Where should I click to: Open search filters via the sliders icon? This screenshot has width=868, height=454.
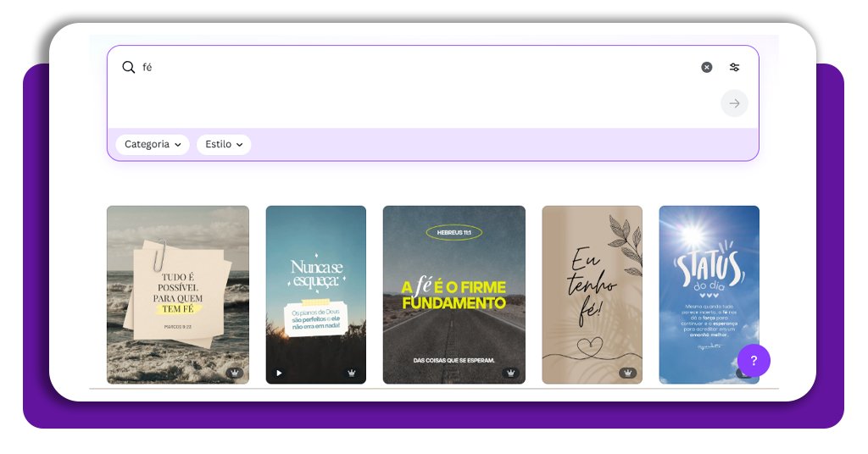[x=734, y=67]
